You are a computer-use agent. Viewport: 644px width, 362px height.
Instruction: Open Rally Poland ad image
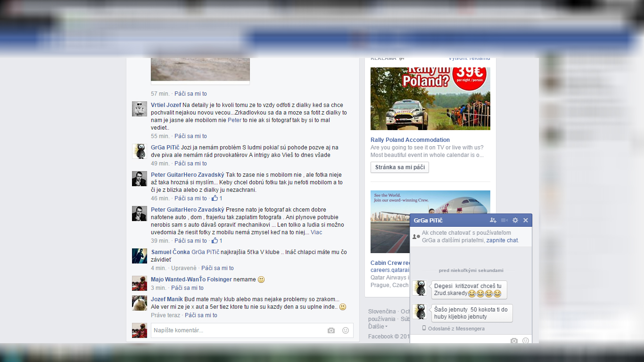pyautogui.click(x=430, y=99)
